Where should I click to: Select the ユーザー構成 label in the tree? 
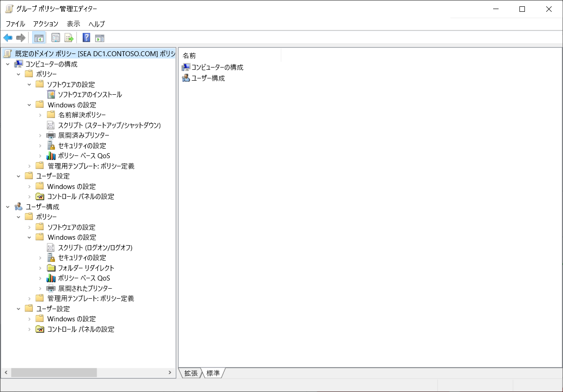(43, 207)
